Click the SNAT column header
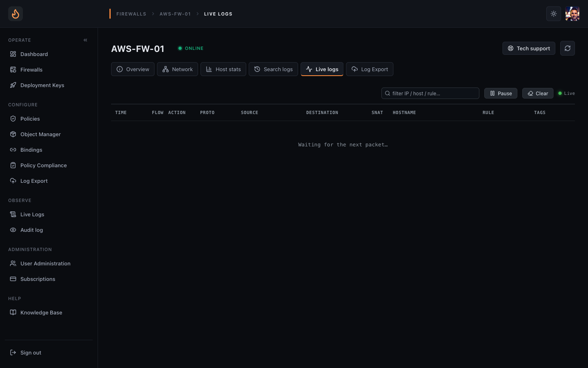The height and width of the screenshot is (368, 588). (x=377, y=112)
